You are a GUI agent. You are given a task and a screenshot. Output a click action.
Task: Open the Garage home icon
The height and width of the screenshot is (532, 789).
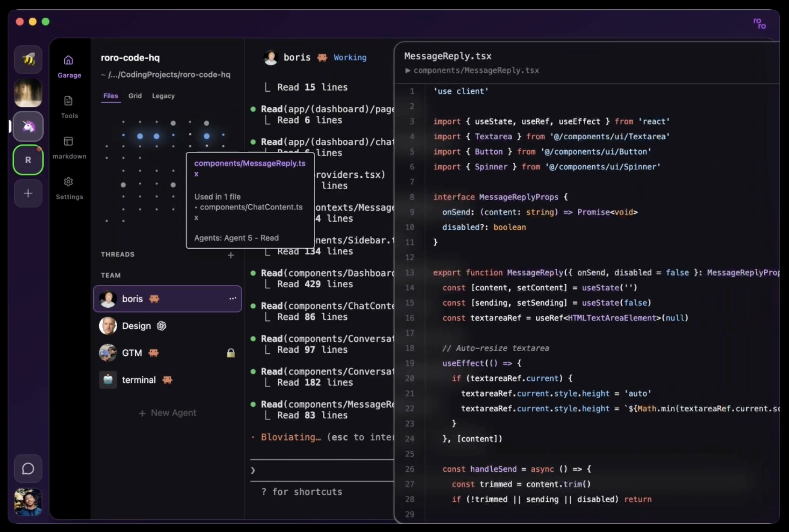pyautogui.click(x=69, y=60)
